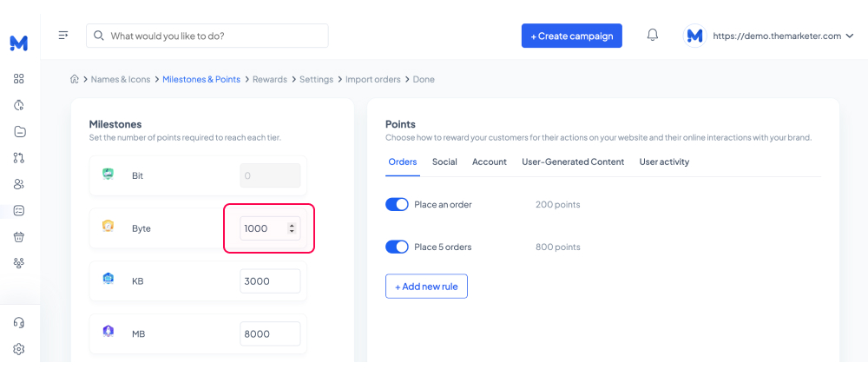Select the automation flow icon in sidebar

click(19, 158)
